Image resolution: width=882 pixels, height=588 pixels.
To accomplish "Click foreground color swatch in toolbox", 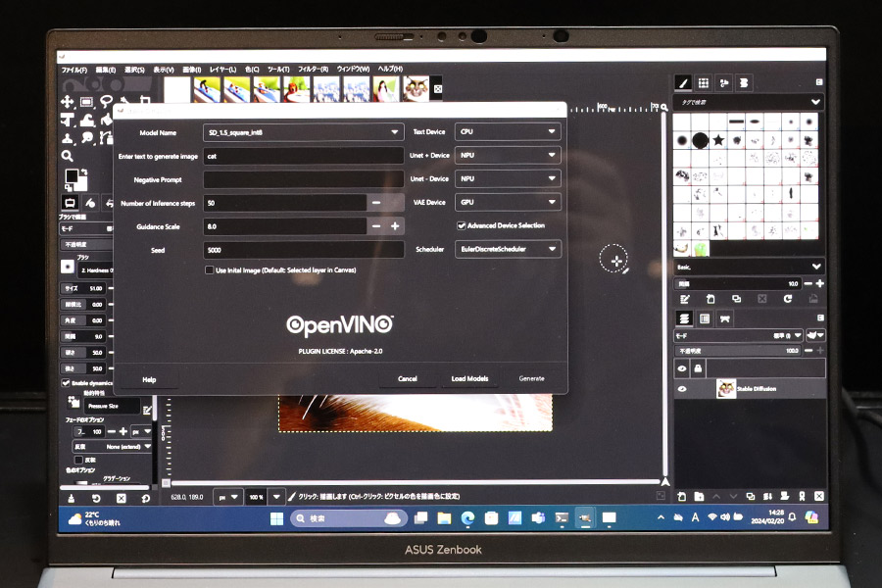I will coord(72,176).
